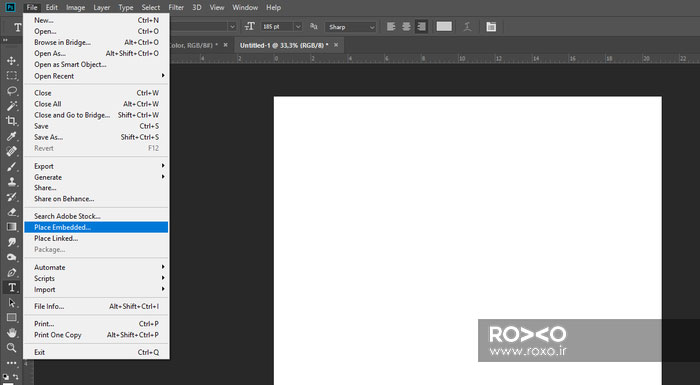Open the font style dropdown arrow
The width and height of the screenshot is (700, 385).
(x=232, y=27)
